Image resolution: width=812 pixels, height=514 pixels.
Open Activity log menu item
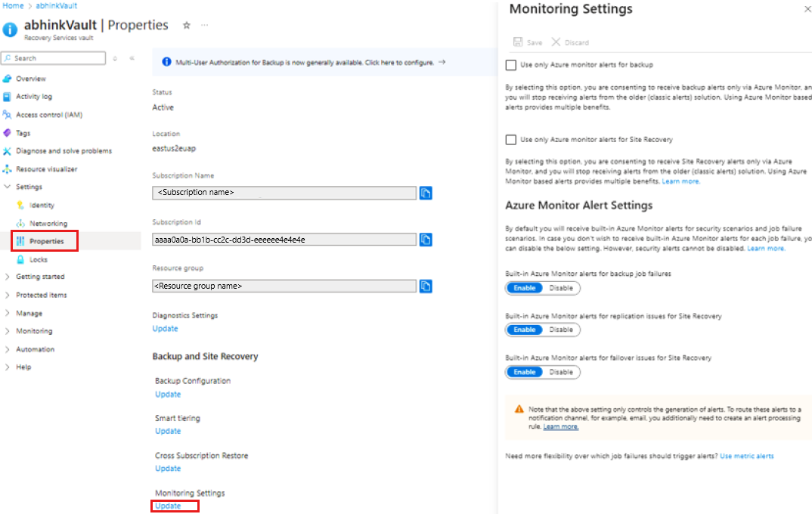click(34, 96)
